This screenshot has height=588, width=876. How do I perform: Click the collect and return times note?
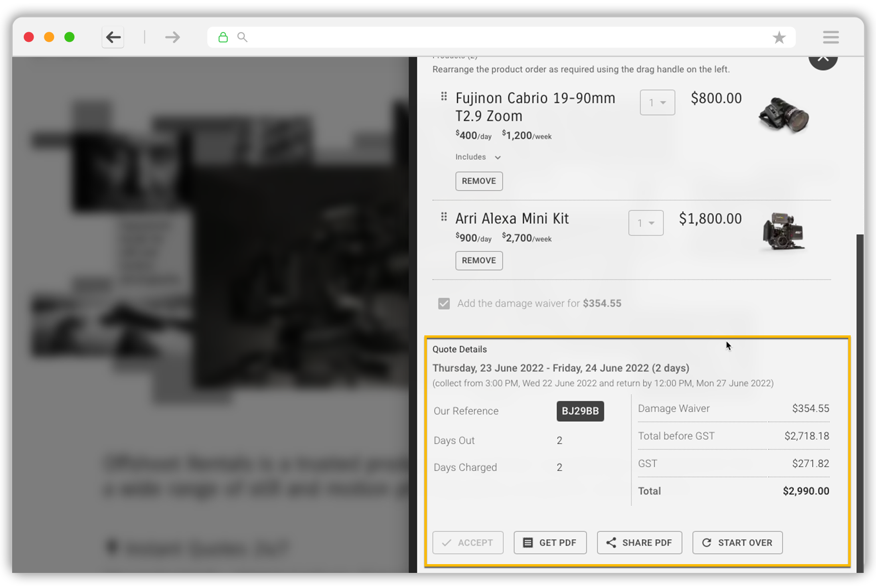point(603,384)
